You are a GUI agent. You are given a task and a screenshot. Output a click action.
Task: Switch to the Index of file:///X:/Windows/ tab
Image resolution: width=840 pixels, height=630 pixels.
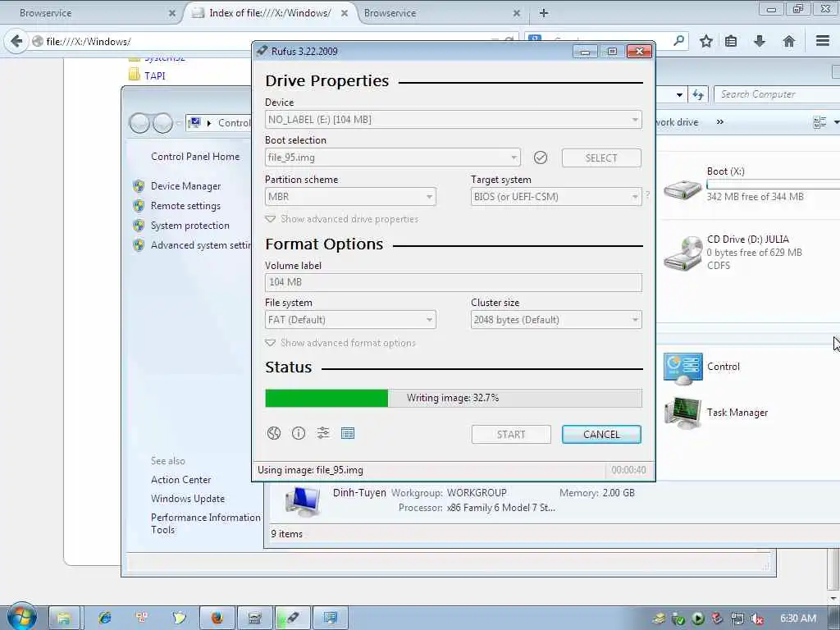[x=268, y=13]
